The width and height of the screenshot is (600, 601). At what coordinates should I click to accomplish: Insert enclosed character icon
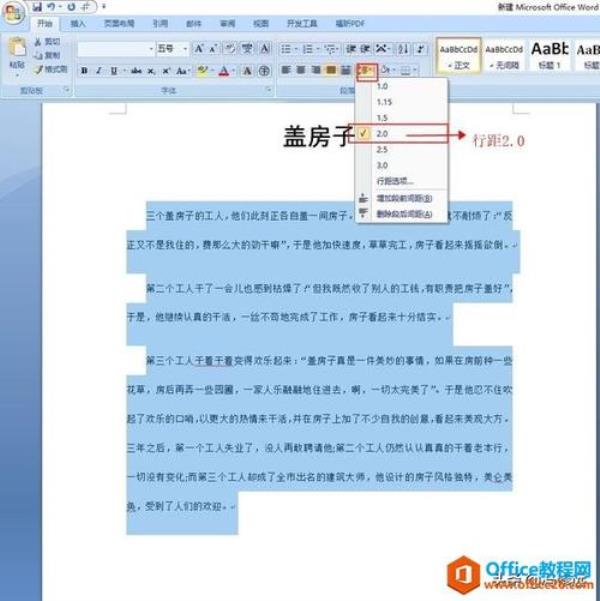264,71
